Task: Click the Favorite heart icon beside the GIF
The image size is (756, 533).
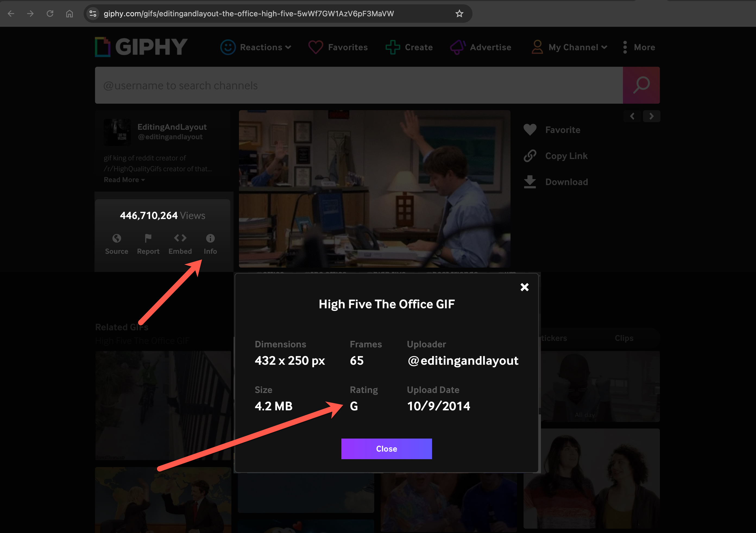Action: (x=530, y=130)
